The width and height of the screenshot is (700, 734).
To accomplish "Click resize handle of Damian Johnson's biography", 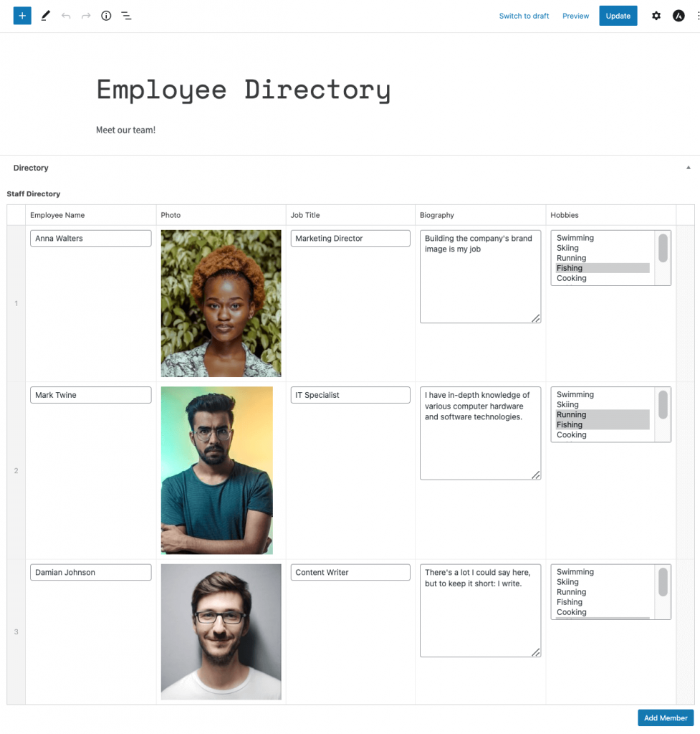I will (536, 652).
